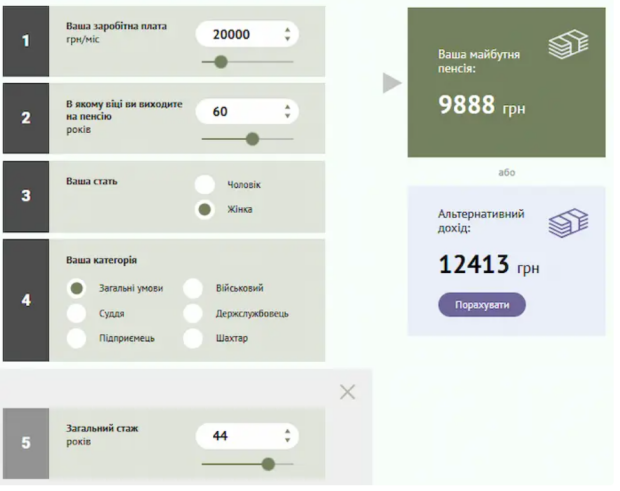Click the Ваша заробітна плата label
Image resolution: width=620 pixels, height=491 pixels.
point(116,26)
